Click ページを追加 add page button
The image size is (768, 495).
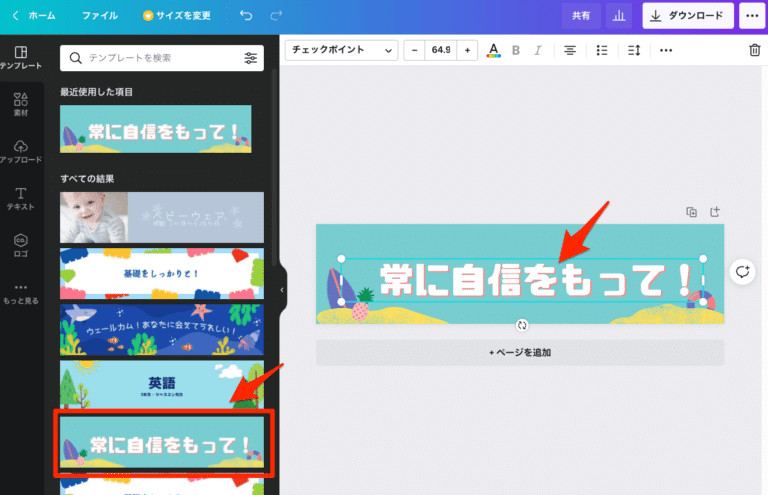point(520,353)
